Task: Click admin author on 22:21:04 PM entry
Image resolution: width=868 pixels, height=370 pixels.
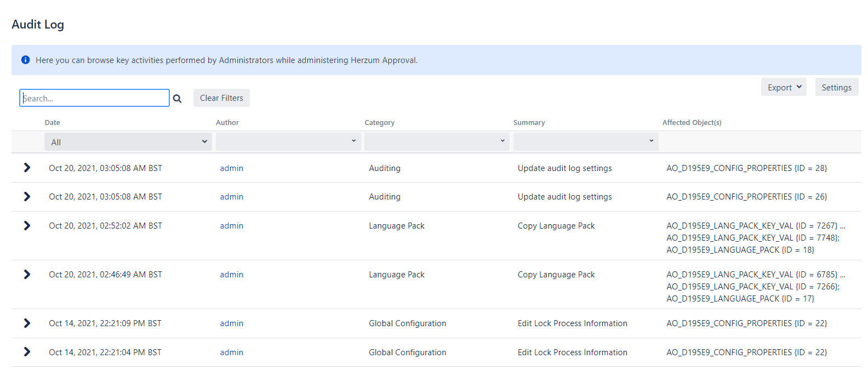Action: tap(231, 352)
